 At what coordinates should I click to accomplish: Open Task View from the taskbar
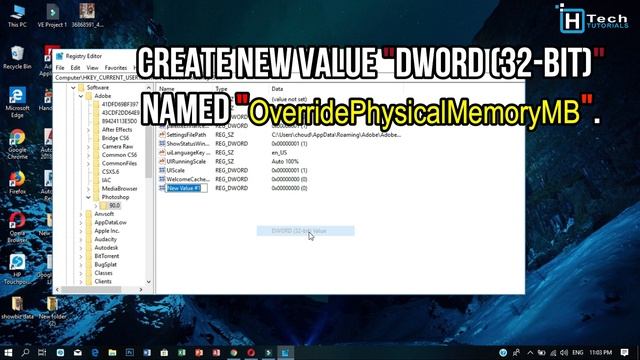point(42,352)
